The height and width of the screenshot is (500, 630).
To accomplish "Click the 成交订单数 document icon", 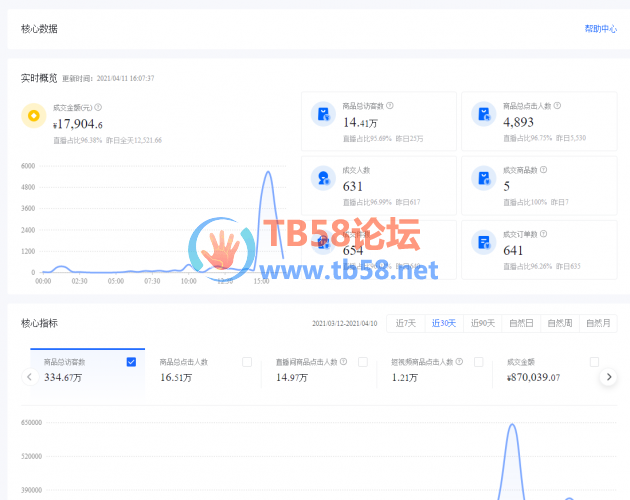I will coord(483,242).
